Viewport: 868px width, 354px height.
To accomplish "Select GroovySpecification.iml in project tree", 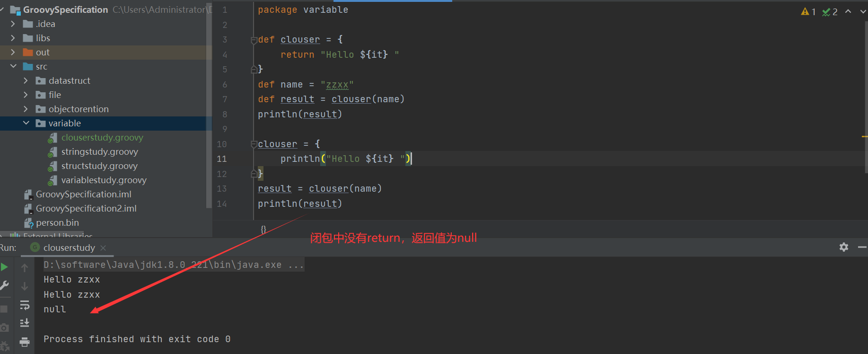I will click(x=83, y=195).
